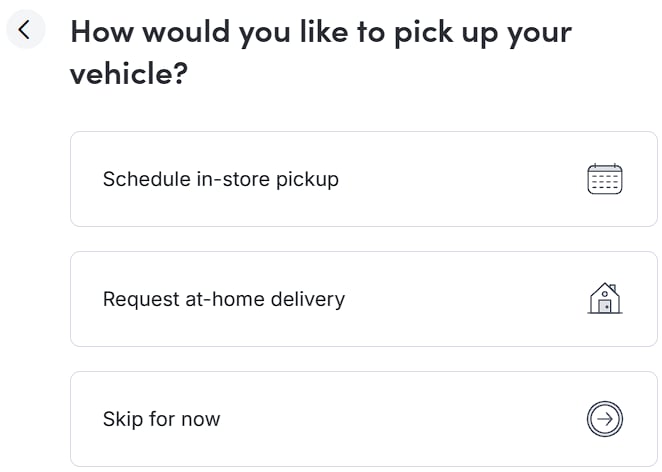Click the 'Schedule in-store pickup' text label
This screenshot has width=662, height=472.
tap(221, 179)
